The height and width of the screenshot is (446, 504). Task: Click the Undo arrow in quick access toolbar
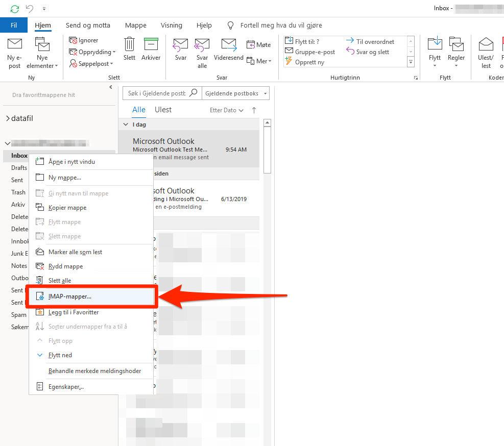pyautogui.click(x=30, y=9)
